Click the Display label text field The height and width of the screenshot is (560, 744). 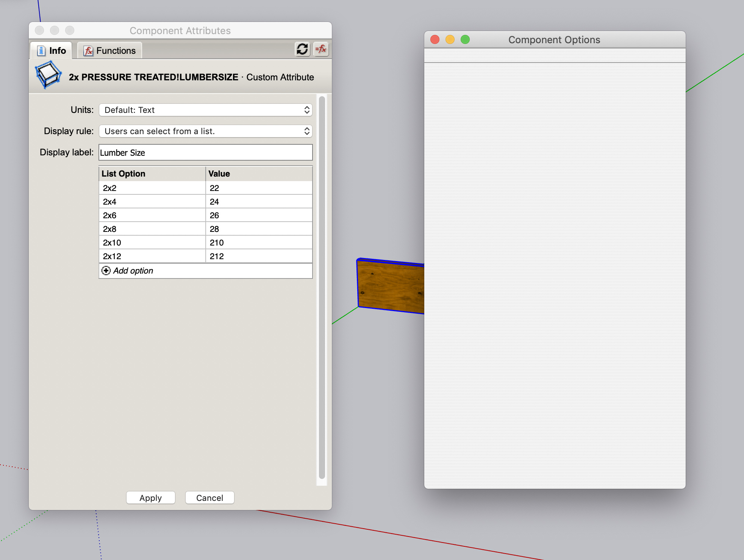[x=205, y=152]
